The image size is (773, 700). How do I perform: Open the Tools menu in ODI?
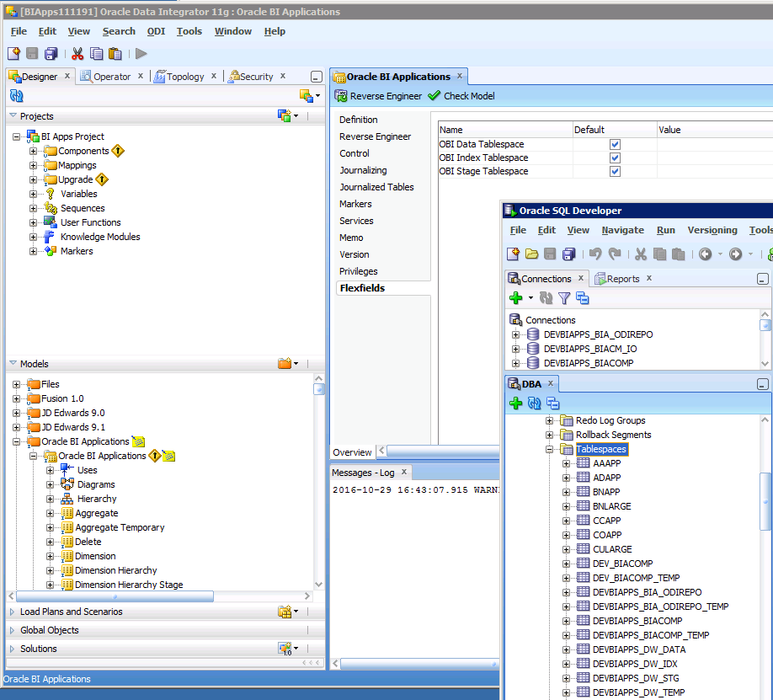[189, 31]
